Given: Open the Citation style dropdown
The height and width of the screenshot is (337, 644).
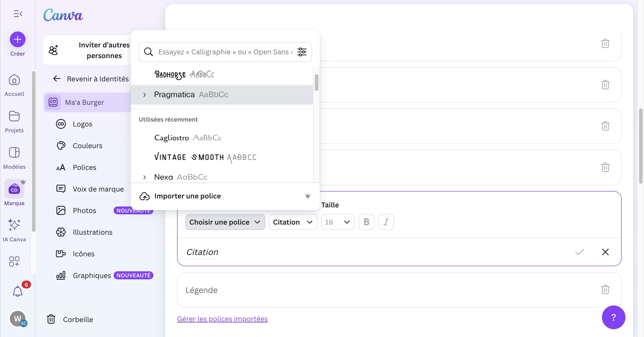Looking at the screenshot, I should pos(293,222).
